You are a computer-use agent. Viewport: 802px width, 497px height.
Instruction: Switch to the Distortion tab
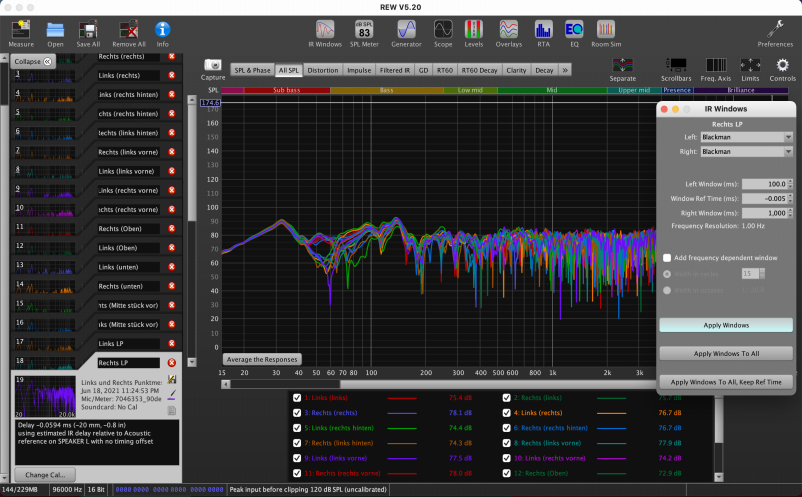click(323, 70)
